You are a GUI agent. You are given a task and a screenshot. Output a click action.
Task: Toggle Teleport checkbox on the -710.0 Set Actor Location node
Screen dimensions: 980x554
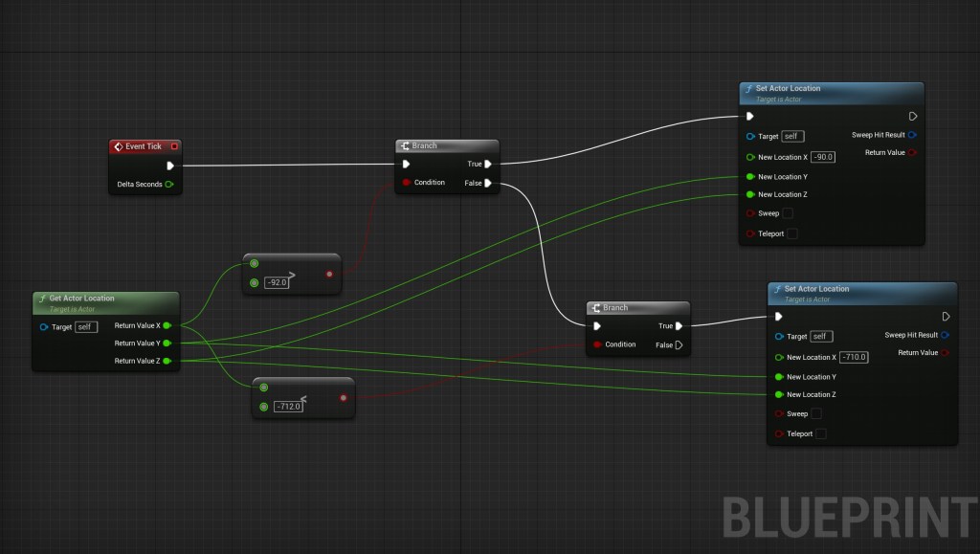(x=820, y=434)
